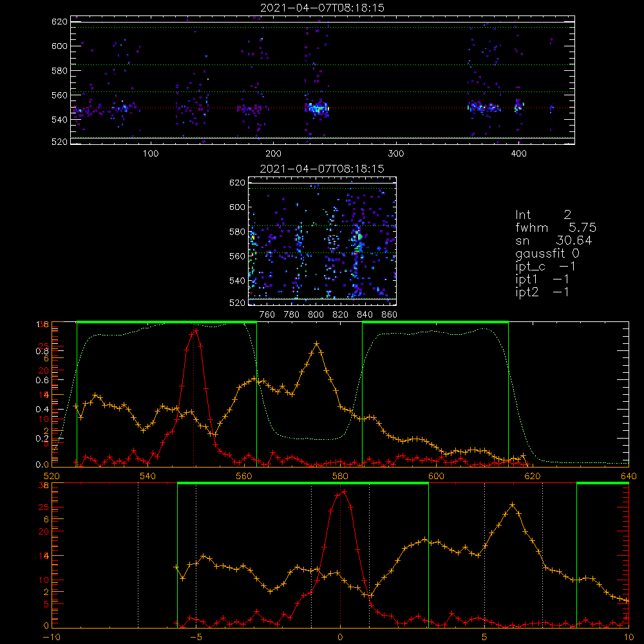
Task: Click the green bar atop right window in profile plot
Action: click(435, 322)
